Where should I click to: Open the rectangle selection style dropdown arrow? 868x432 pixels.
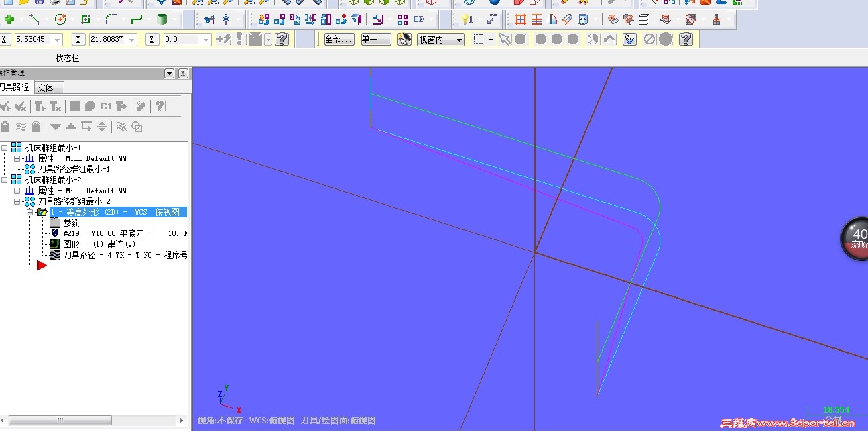[x=491, y=40]
